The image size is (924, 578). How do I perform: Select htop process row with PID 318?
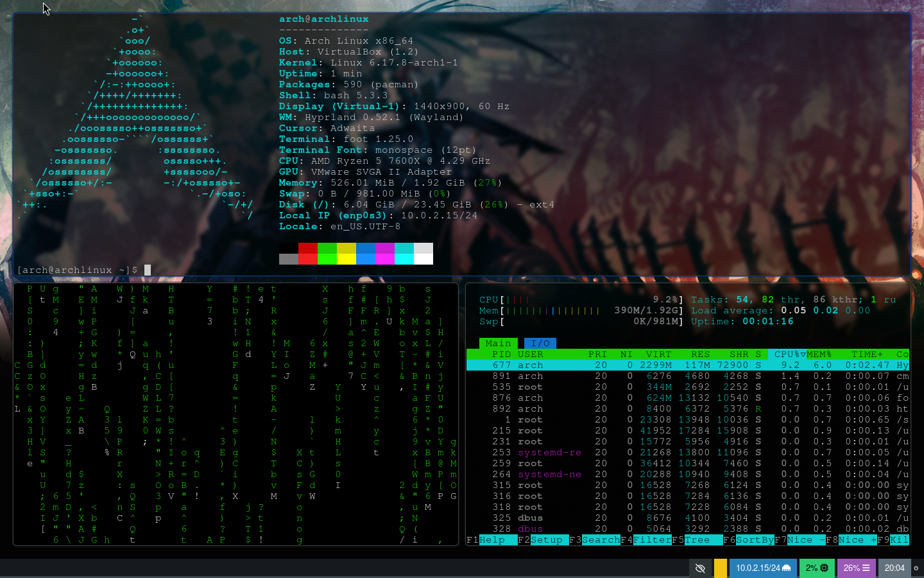(688, 507)
